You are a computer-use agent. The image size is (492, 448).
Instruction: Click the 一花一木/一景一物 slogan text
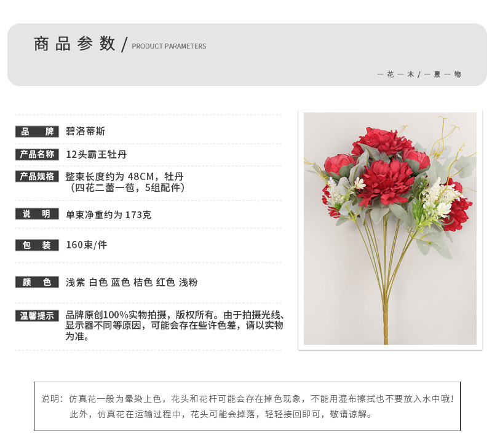click(419, 74)
